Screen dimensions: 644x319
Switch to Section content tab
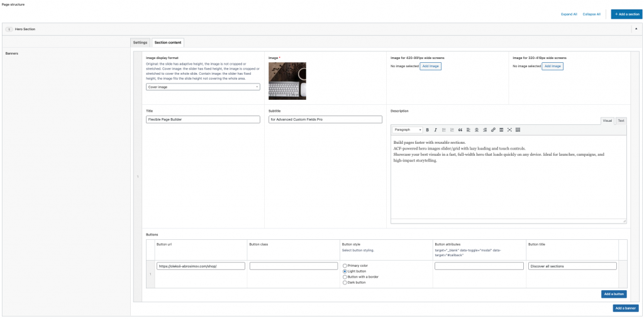point(168,43)
